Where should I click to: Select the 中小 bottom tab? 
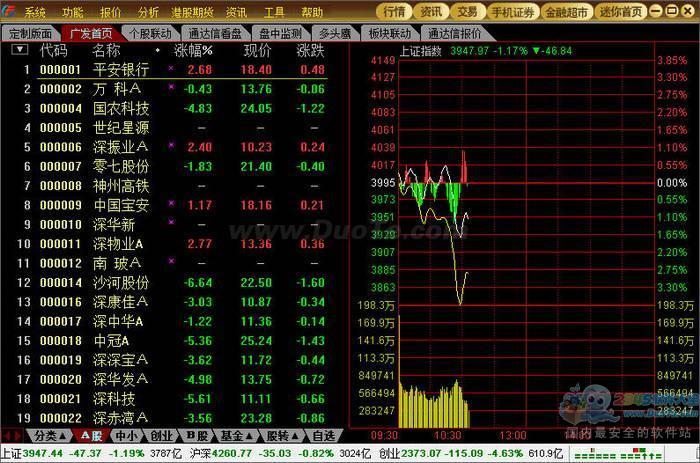[x=126, y=436]
